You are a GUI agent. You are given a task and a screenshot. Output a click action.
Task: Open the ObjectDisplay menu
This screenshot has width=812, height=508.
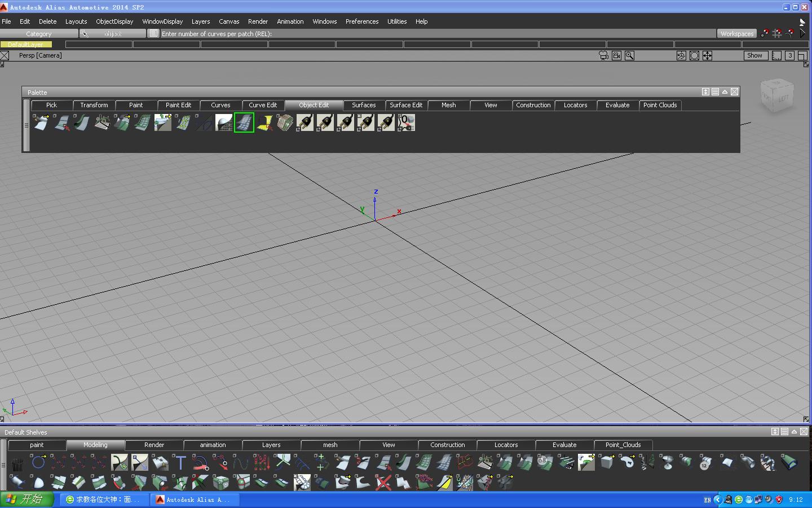pyautogui.click(x=114, y=21)
